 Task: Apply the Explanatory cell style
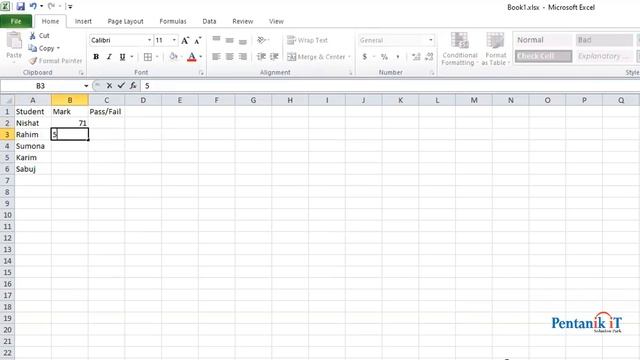click(x=604, y=56)
